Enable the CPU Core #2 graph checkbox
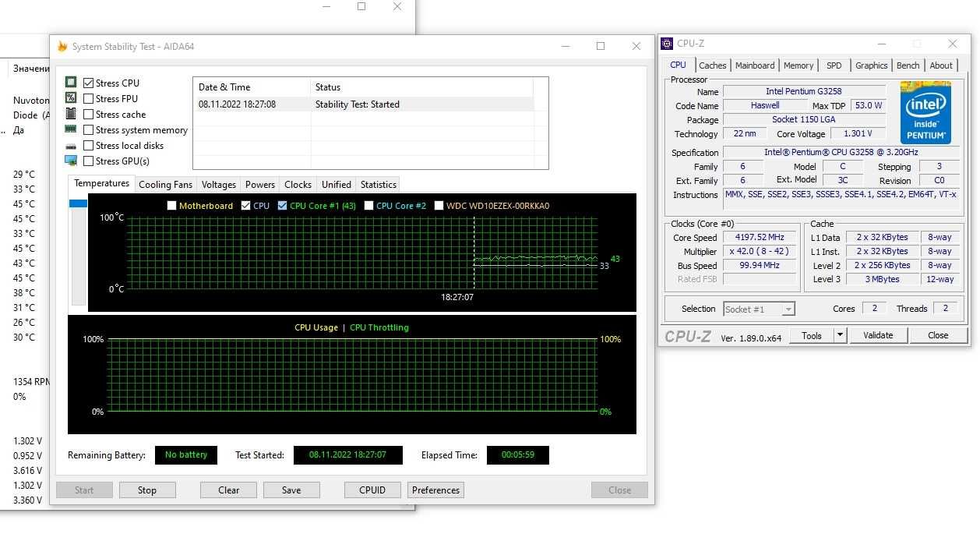980x541 pixels. tap(369, 206)
